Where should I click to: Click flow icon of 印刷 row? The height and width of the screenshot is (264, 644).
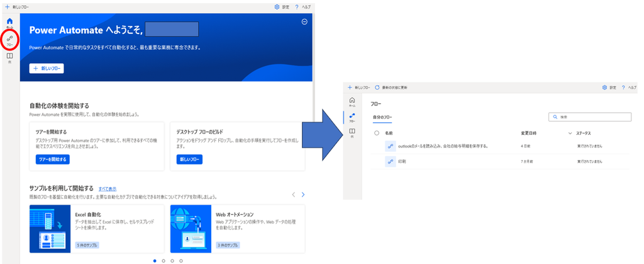pos(390,161)
